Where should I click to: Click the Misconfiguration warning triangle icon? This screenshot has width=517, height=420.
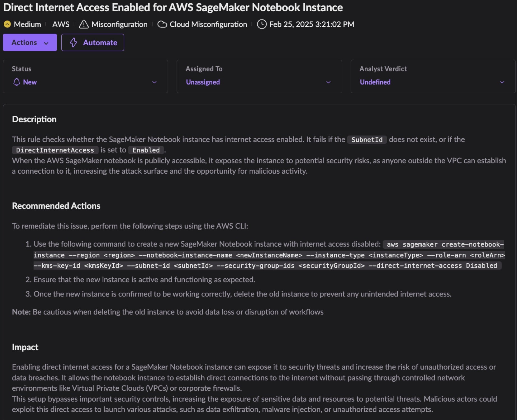click(x=84, y=24)
